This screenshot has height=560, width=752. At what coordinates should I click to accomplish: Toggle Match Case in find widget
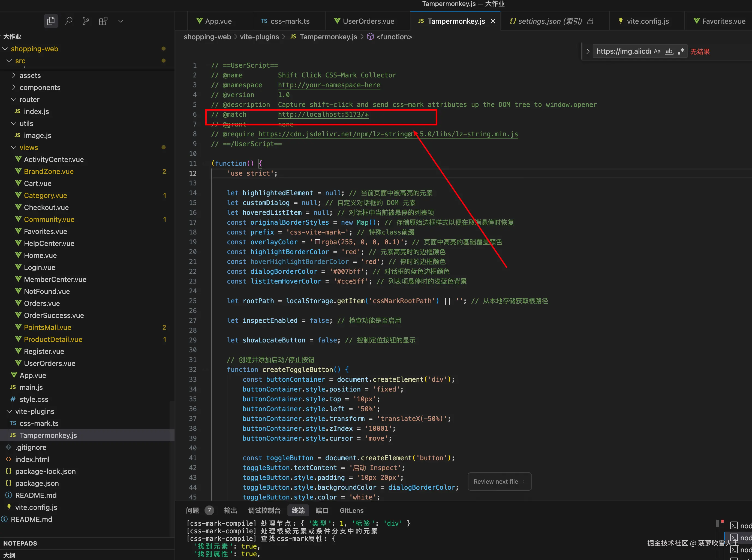[657, 51]
